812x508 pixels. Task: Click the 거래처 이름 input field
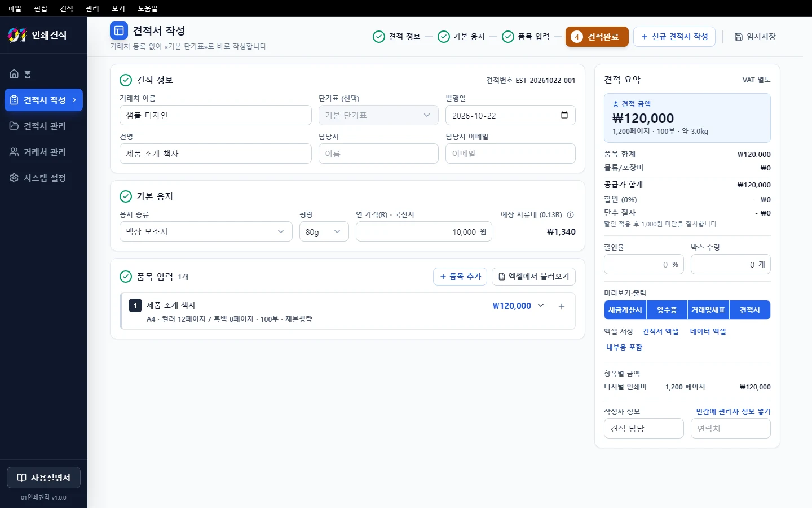pos(215,115)
